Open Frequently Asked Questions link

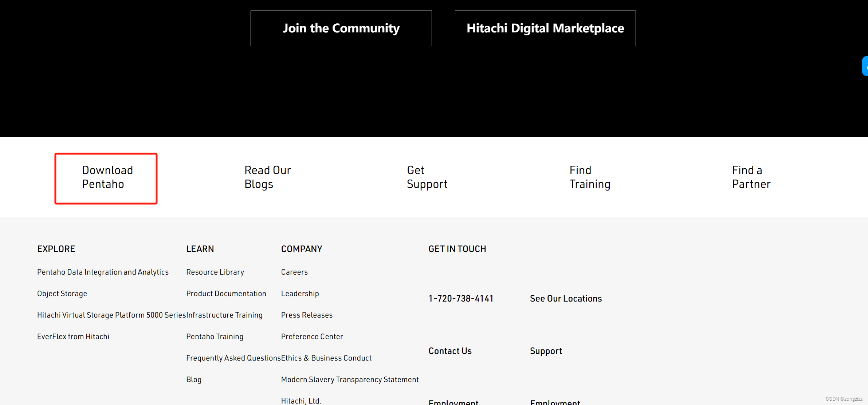tap(233, 358)
